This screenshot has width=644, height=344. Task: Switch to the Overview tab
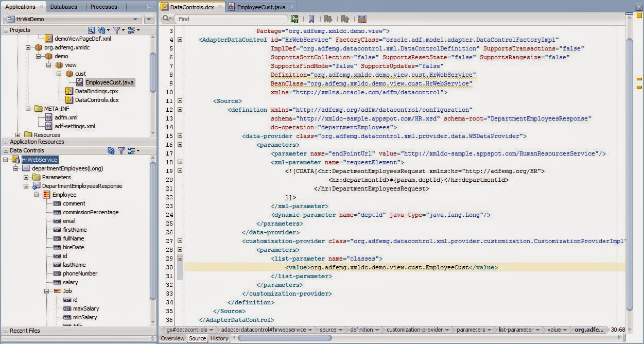pos(172,338)
